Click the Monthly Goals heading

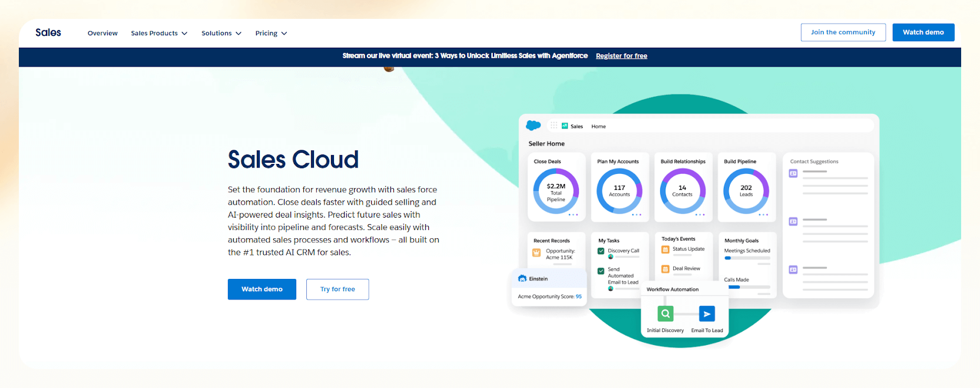click(741, 241)
